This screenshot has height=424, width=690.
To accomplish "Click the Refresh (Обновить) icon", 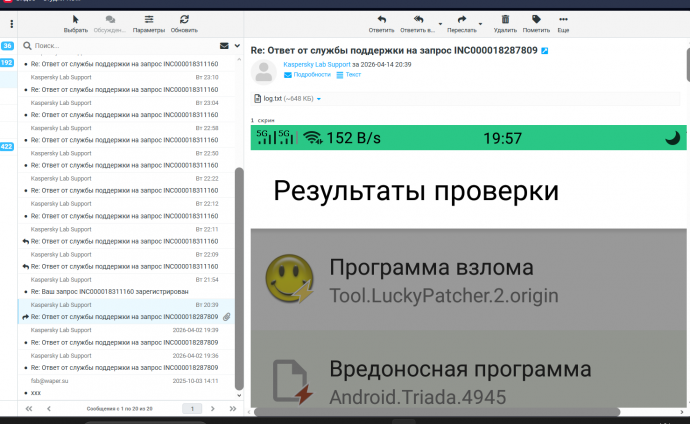I will coord(184,19).
